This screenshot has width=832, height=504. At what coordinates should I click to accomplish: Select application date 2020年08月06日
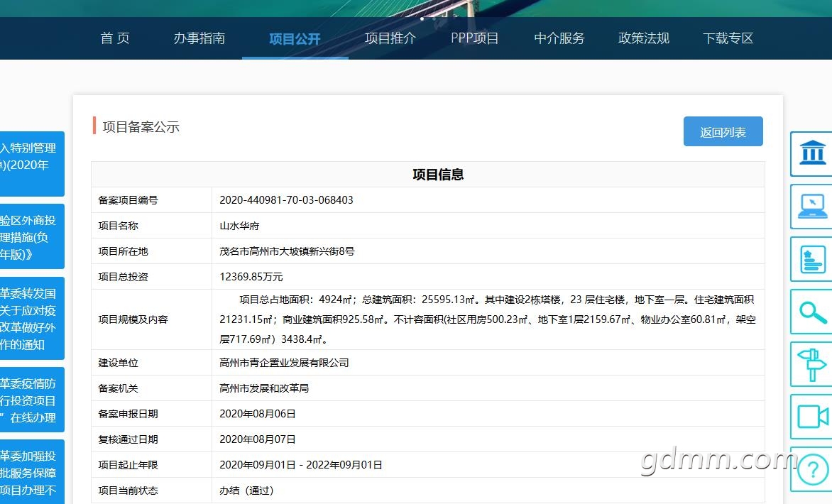pyautogui.click(x=258, y=414)
